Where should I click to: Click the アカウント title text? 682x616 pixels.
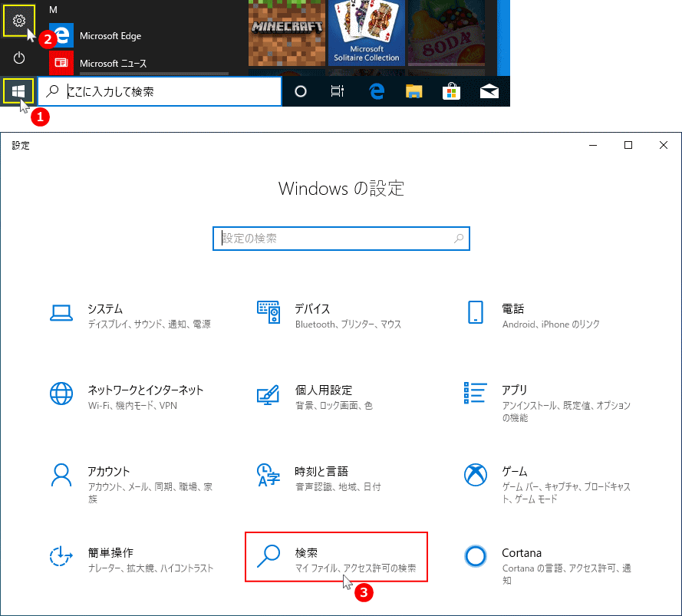[109, 472]
